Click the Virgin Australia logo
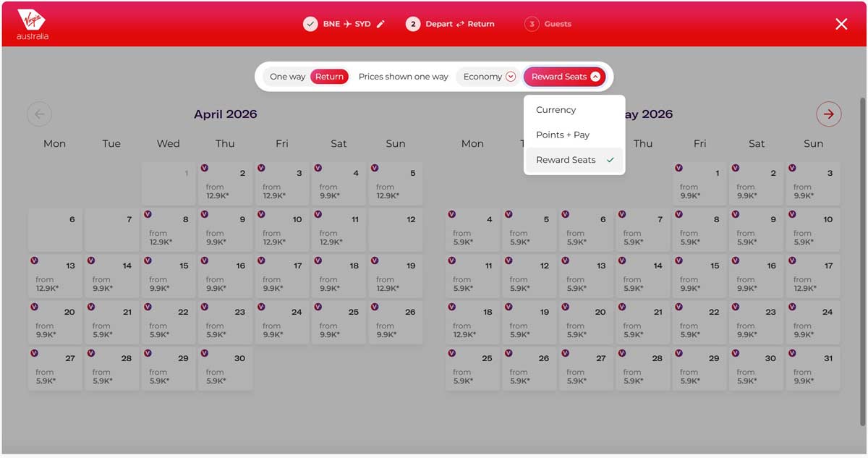Screen dimensions: 868x458 33,24
